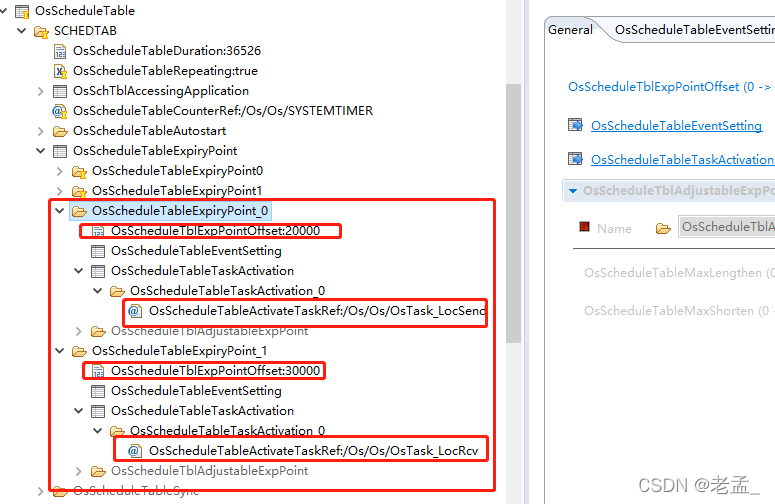The width and height of the screenshot is (775, 504).
Task: Click the OsScheduleTableExpiryPoint1 folder icon
Action: click(x=79, y=191)
